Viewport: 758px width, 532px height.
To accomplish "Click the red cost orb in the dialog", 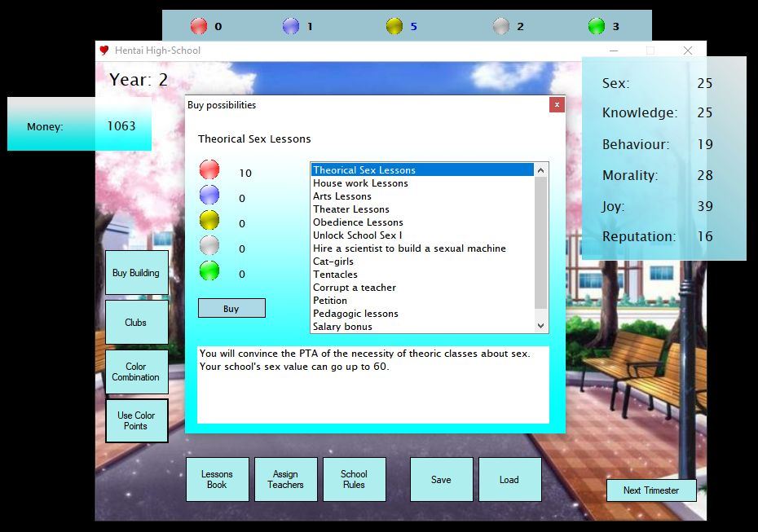I will pyautogui.click(x=209, y=170).
